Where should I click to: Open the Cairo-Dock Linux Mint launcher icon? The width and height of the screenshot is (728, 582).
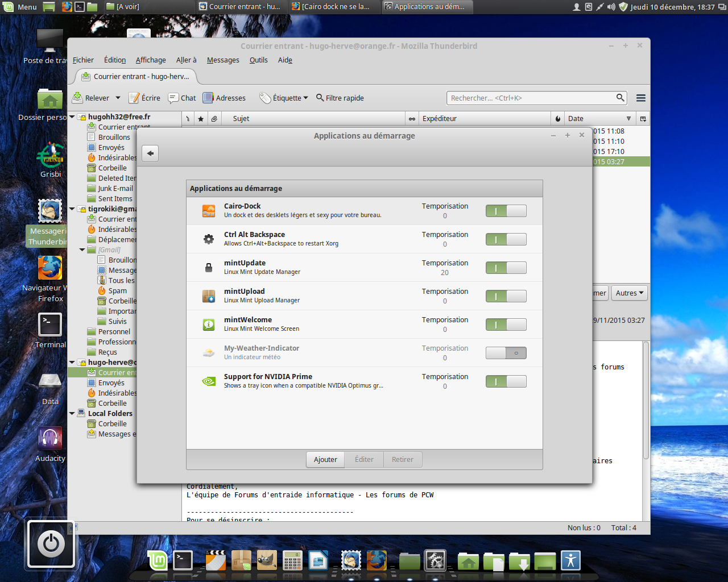tap(158, 561)
